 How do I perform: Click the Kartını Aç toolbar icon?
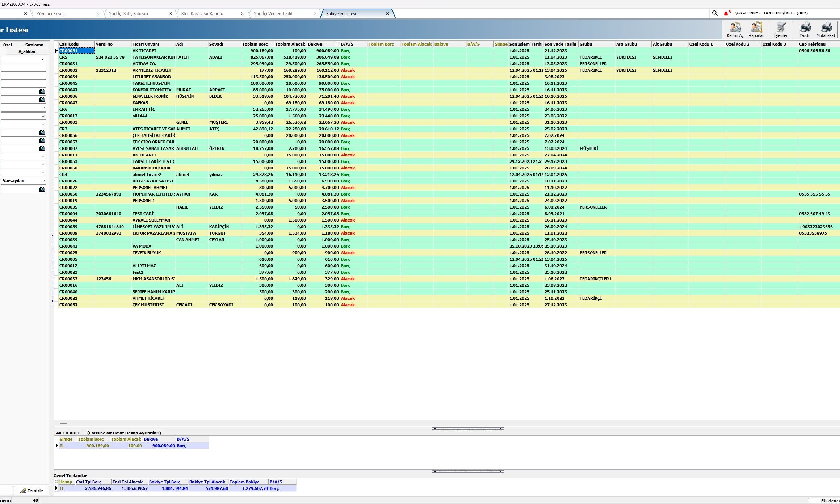(x=735, y=28)
